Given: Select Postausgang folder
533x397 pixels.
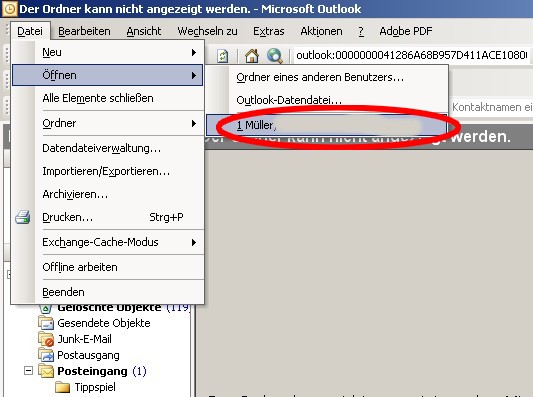Looking at the screenshot, I should point(88,355).
